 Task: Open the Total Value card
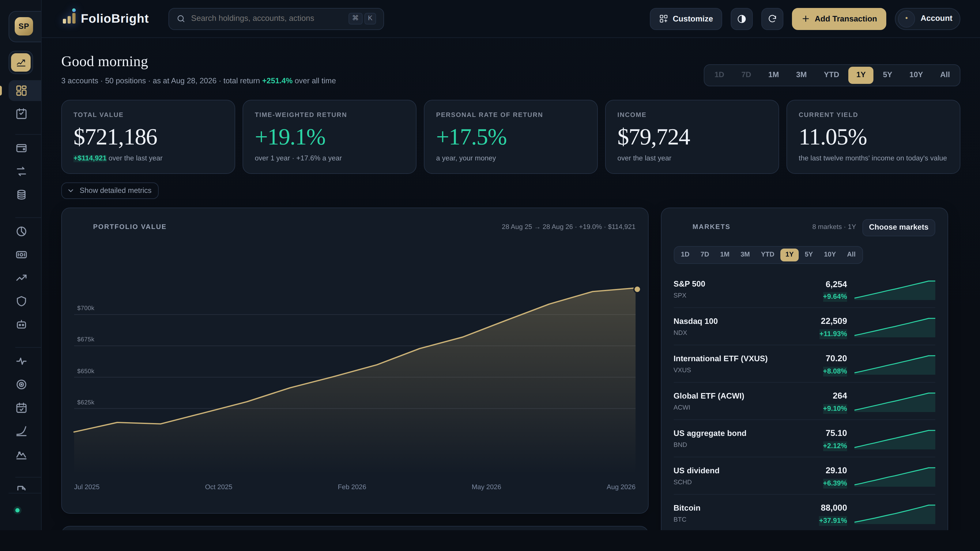[x=148, y=137]
